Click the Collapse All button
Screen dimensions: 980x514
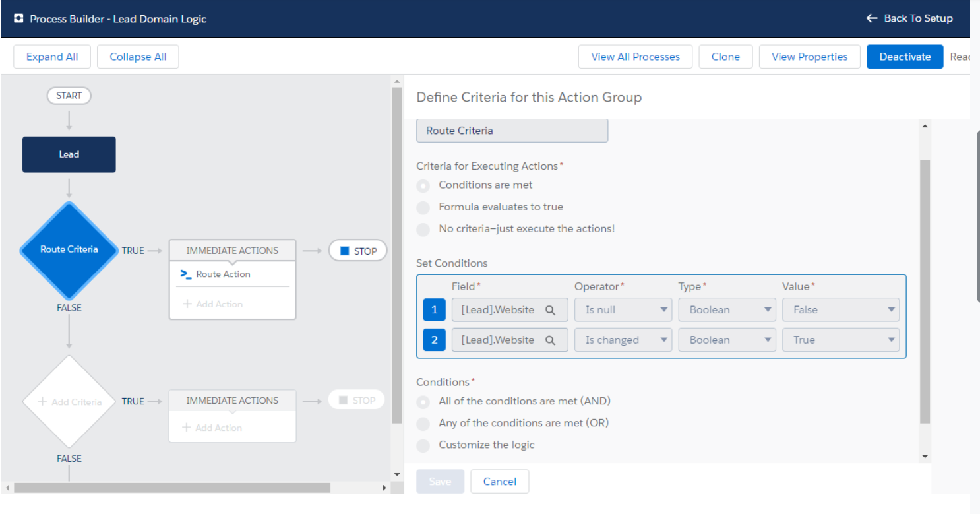pyautogui.click(x=138, y=57)
